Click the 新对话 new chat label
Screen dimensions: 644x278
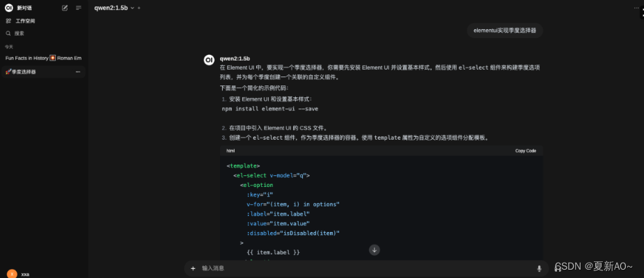tap(24, 8)
